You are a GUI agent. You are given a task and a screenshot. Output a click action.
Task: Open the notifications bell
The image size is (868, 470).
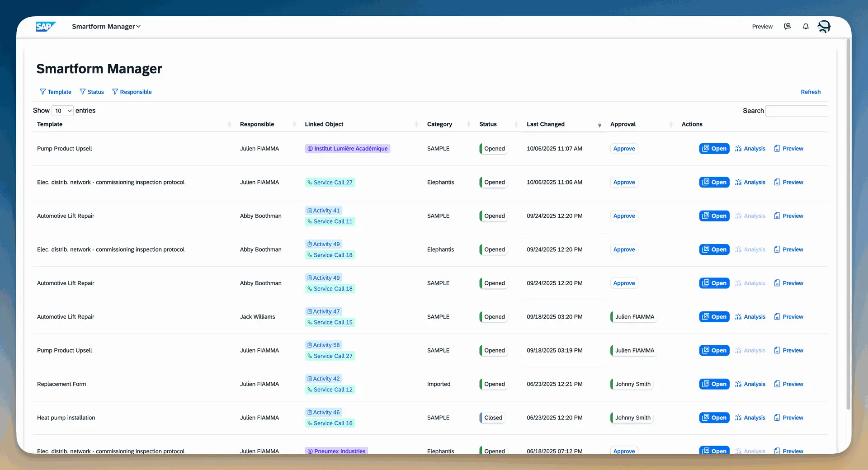click(806, 27)
